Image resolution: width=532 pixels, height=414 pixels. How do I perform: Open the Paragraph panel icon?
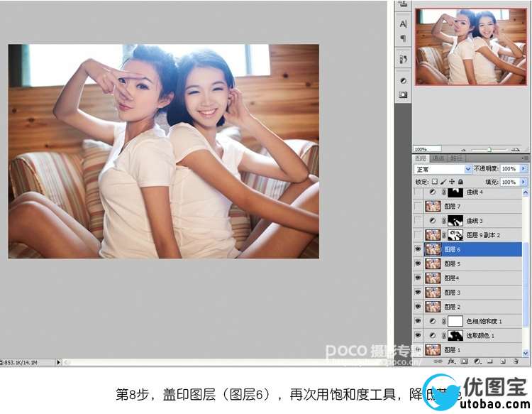(x=403, y=38)
